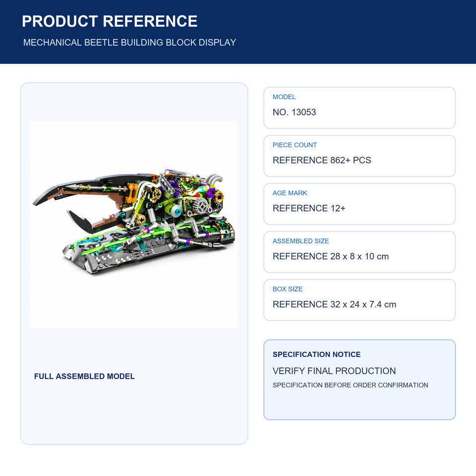The image size is (476, 476).
Task: Select the PIECE COUNT card
Action: pyautogui.click(x=359, y=156)
